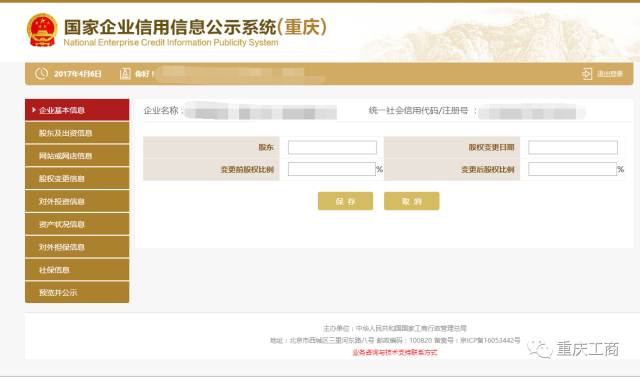Click the clock icon beside the date

click(x=41, y=74)
